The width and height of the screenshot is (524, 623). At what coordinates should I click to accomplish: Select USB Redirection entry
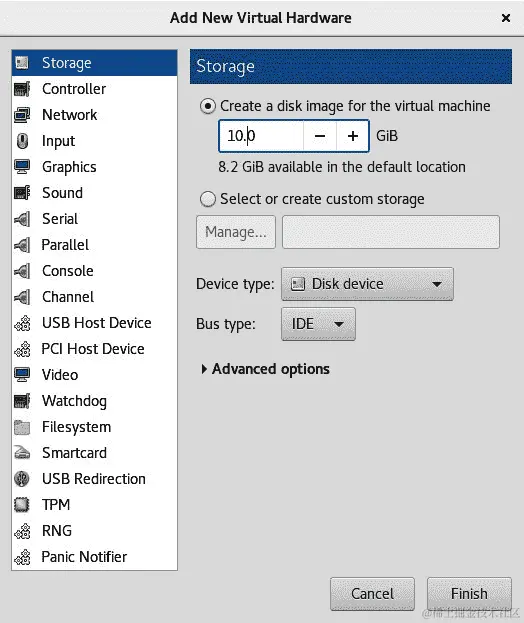pyautogui.click(x=95, y=479)
